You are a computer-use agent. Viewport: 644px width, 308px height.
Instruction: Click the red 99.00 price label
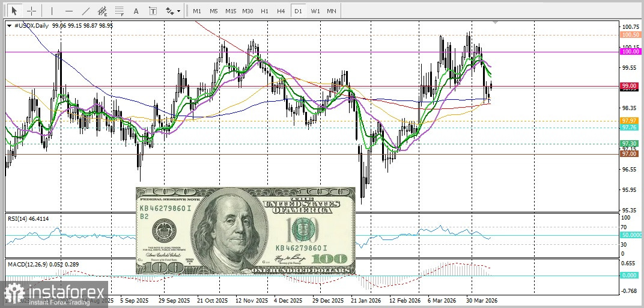[630, 86]
